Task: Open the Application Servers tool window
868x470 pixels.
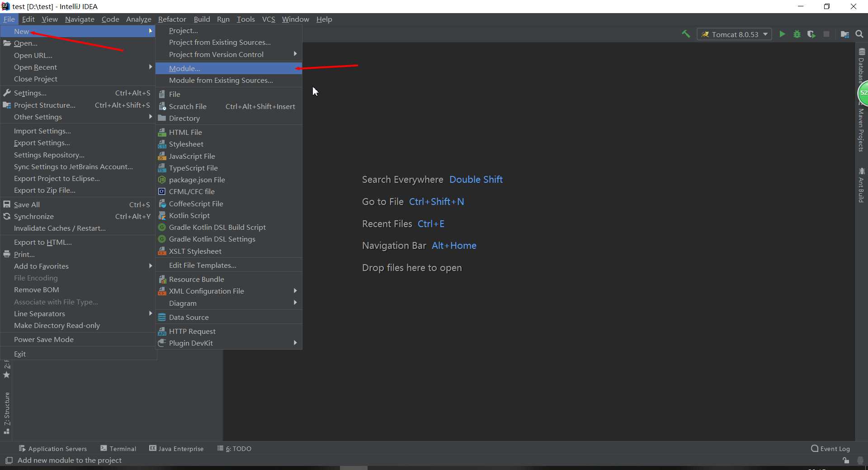Action: click(53, 448)
